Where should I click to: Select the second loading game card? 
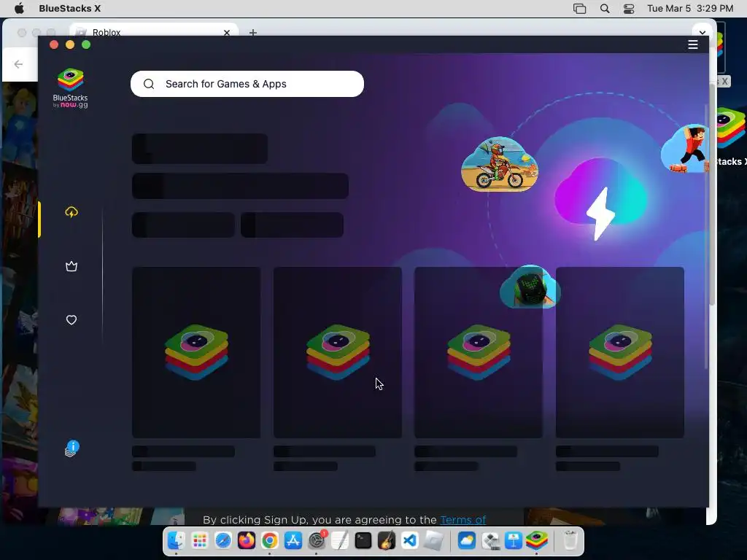pyautogui.click(x=338, y=352)
